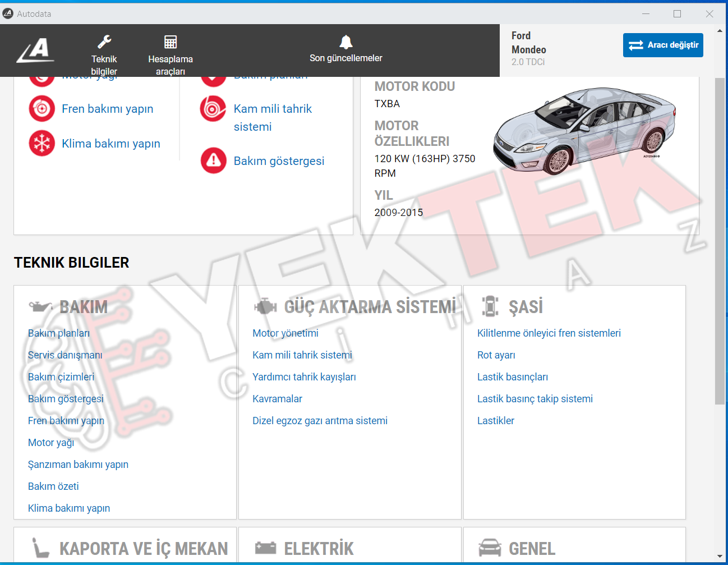Open Klima bakımı yapın in BAKIM list

69,508
